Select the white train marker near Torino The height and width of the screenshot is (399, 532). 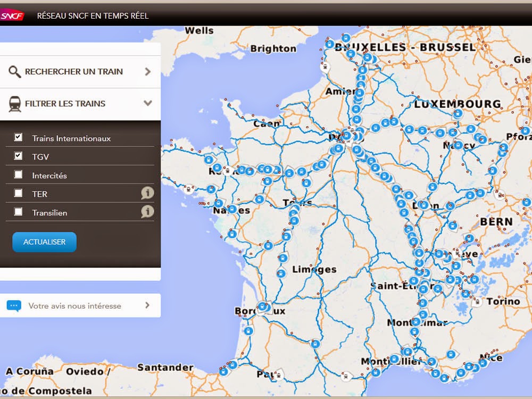(x=477, y=302)
